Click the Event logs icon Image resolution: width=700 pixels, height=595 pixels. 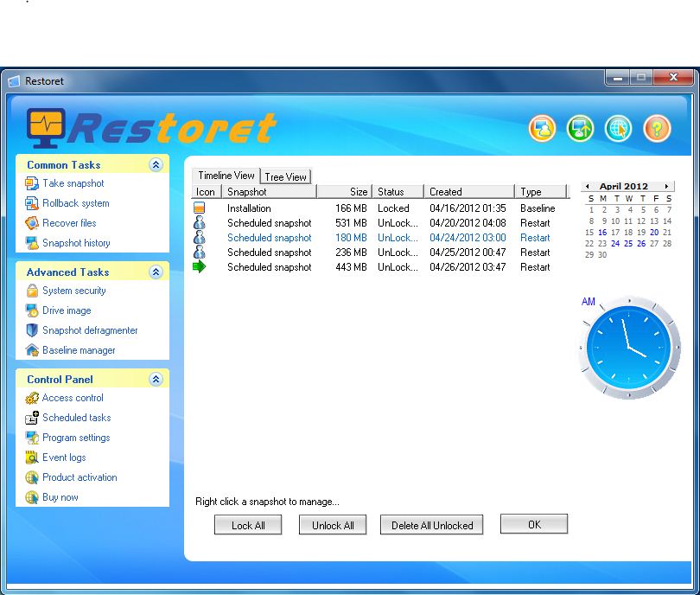(x=32, y=457)
